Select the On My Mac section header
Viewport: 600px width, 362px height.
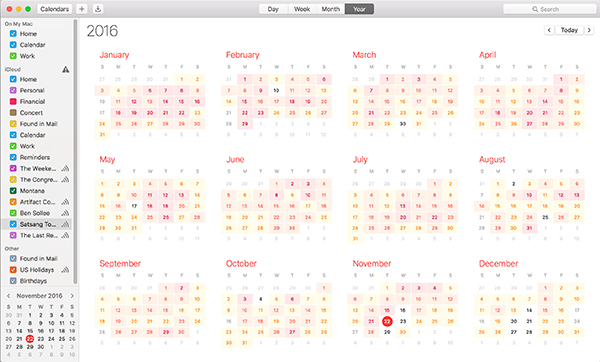click(19, 24)
